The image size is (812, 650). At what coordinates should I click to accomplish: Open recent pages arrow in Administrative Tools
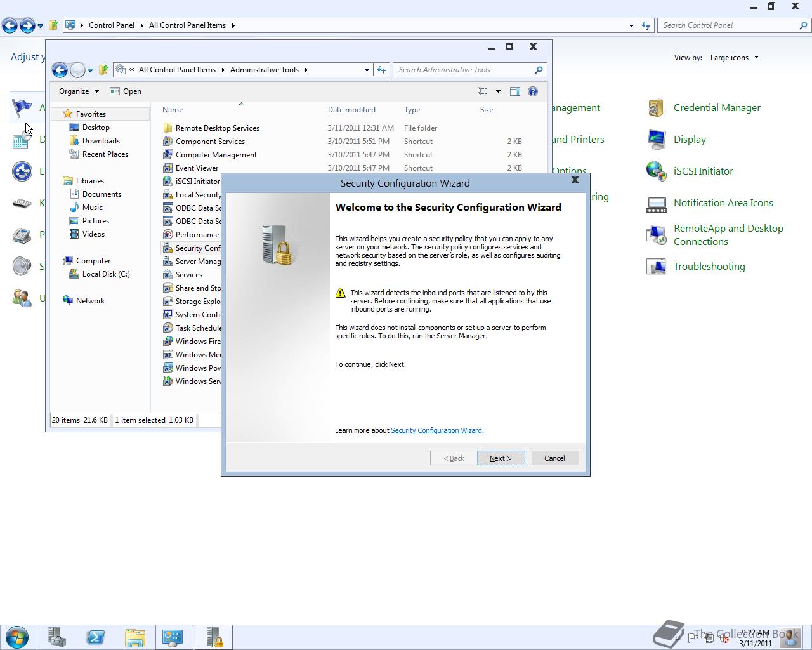pos(90,70)
